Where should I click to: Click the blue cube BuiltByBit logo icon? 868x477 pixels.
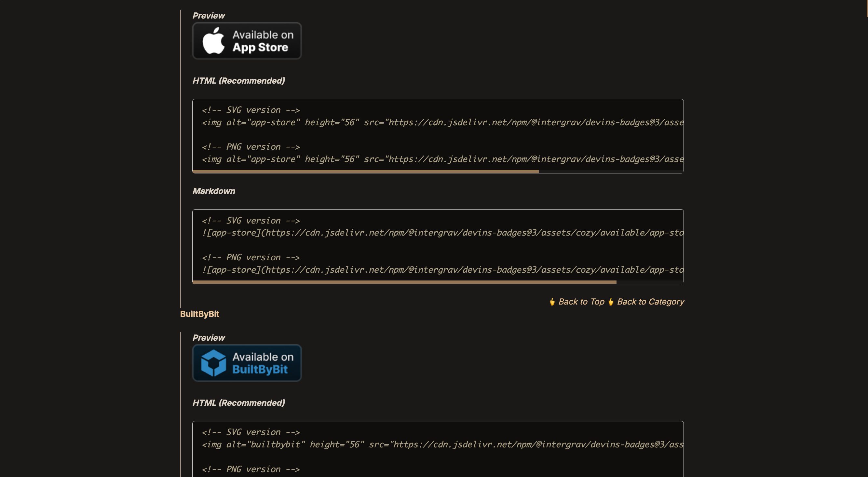[x=213, y=363]
